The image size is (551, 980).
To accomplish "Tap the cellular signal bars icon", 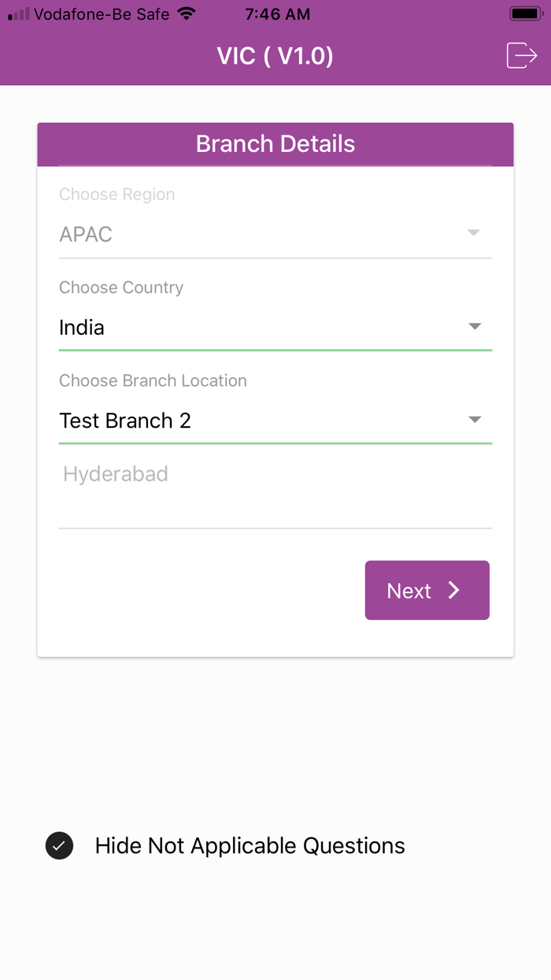I will coord(19,14).
